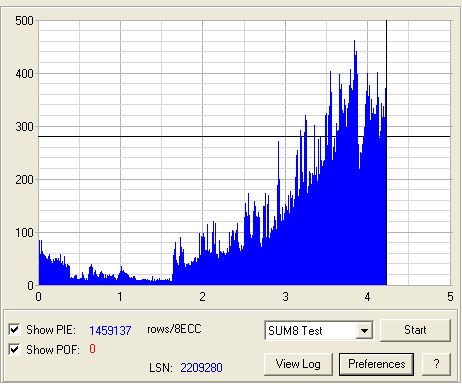Click the LSN label
462x384 pixels.
tap(161, 368)
